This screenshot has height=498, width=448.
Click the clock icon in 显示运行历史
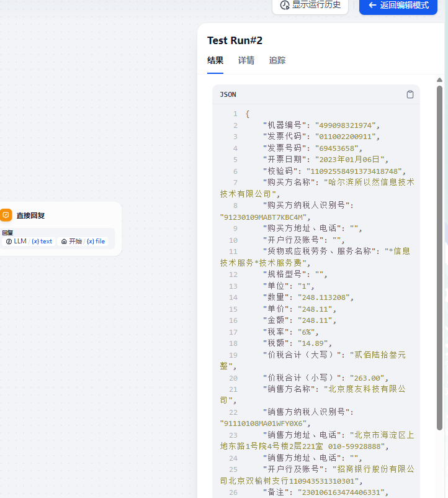point(285,5)
